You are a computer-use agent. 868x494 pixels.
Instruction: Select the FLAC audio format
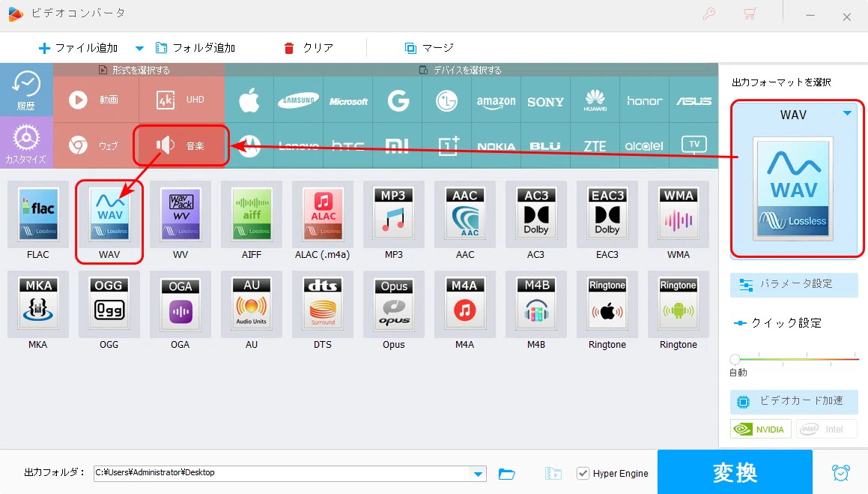click(x=37, y=214)
